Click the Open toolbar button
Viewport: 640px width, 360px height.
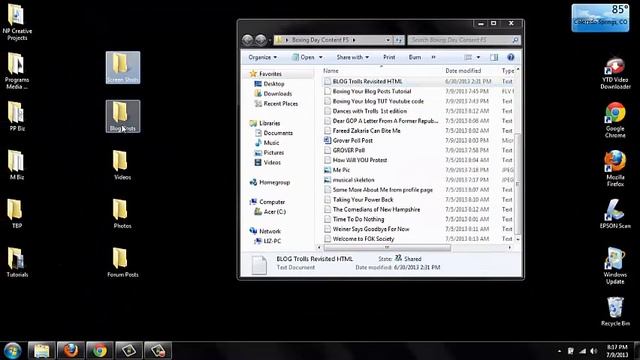coord(303,58)
